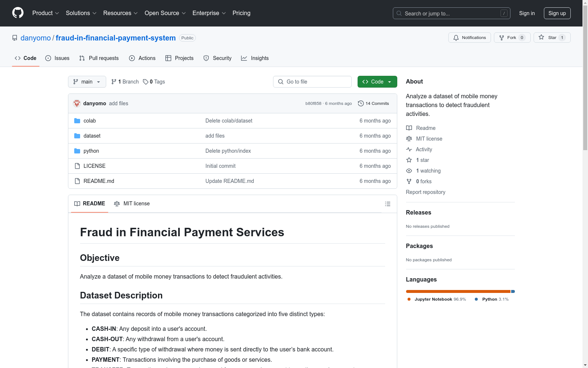This screenshot has width=588, height=368.
Task: Click the page vertical scrollbar
Action: pyautogui.click(x=585, y=77)
